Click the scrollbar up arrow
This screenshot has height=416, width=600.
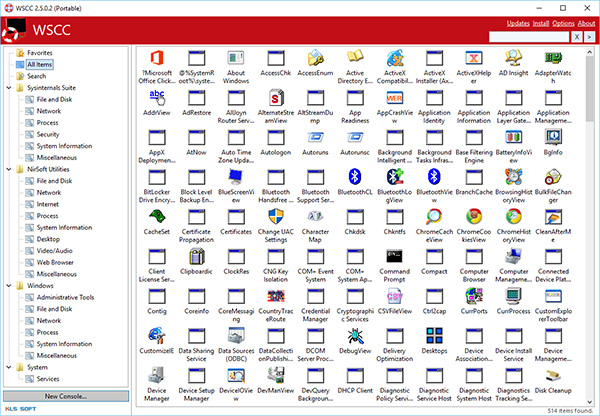coord(589,52)
